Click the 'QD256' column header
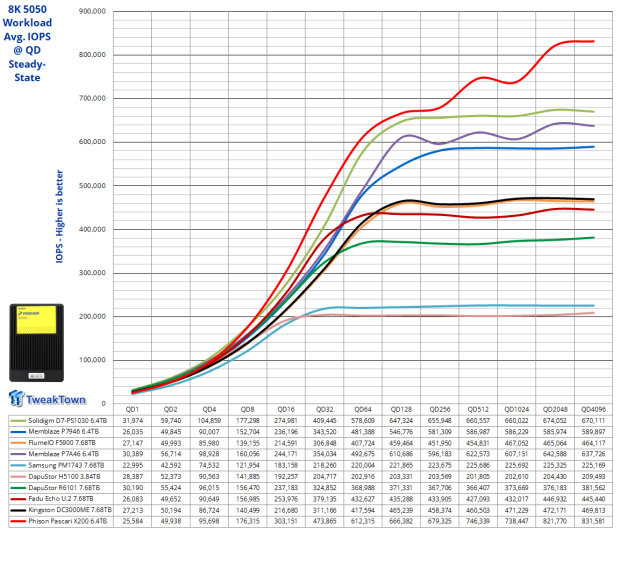This screenshot has width=620, height=568. pos(440,409)
